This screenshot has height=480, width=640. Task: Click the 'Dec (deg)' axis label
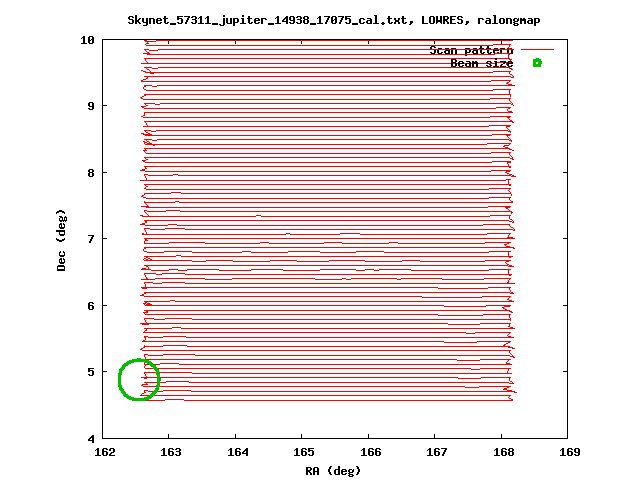(61, 240)
